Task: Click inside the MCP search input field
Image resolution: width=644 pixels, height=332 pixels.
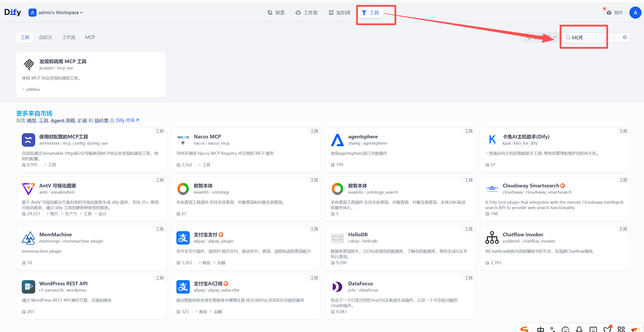Action: click(595, 38)
